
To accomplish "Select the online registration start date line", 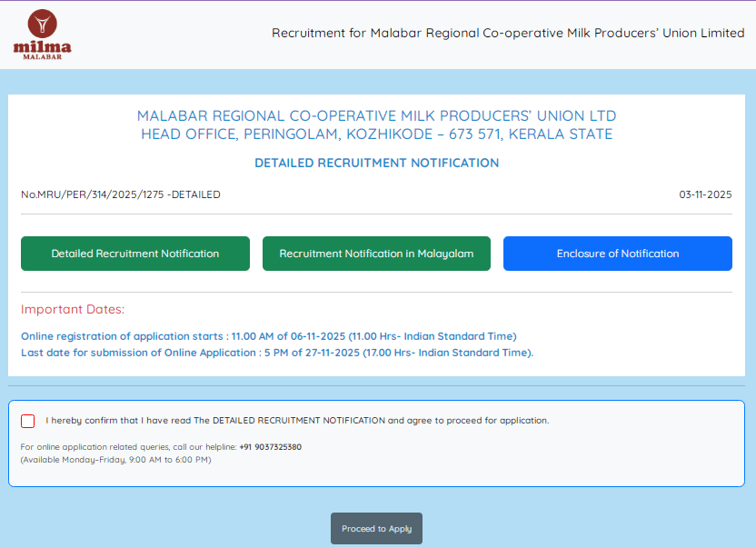I will pyautogui.click(x=268, y=335).
